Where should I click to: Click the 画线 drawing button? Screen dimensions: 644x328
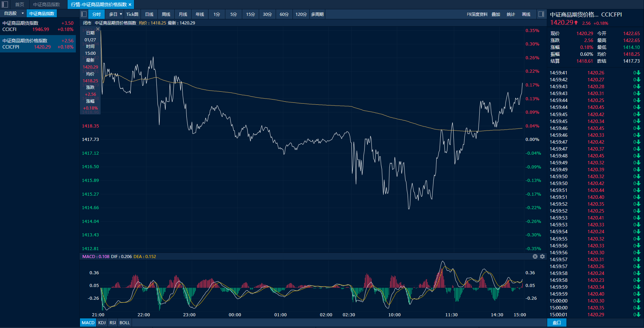[x=526, y=14]
